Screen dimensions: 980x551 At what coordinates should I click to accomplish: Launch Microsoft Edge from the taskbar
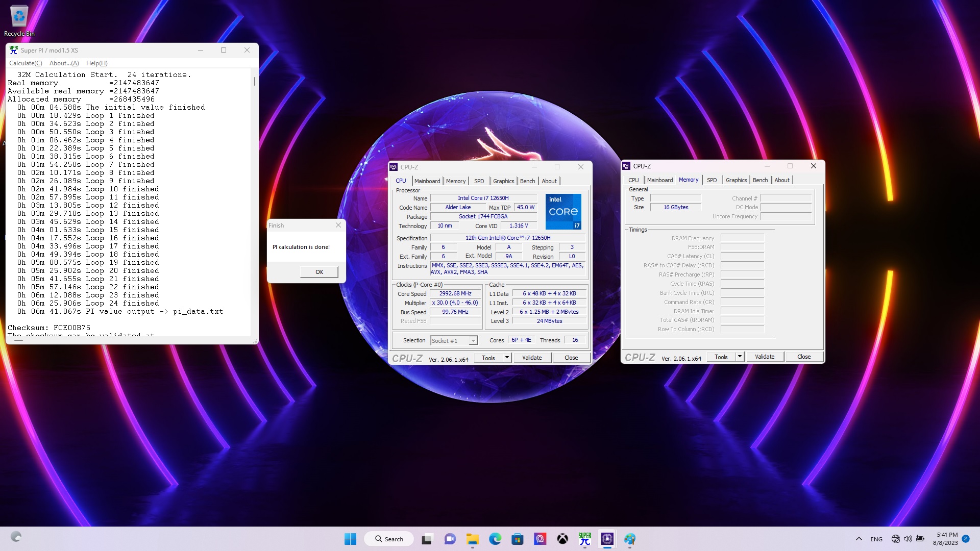(x=495, y=539)
